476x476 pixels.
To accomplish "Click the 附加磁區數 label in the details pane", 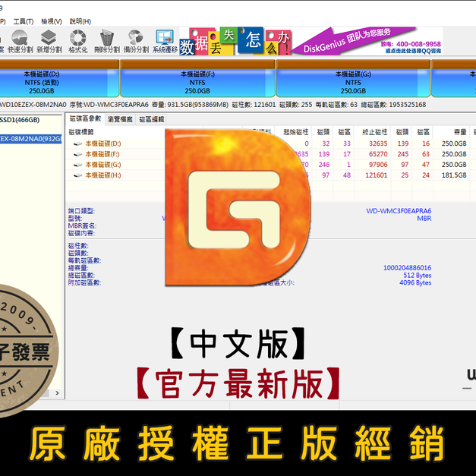I will point(84,282).
